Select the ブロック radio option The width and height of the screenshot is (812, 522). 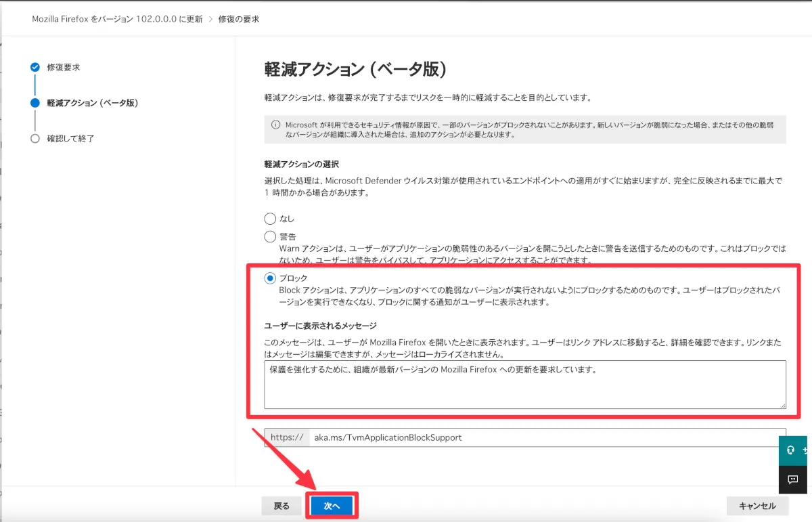[270, 278]
